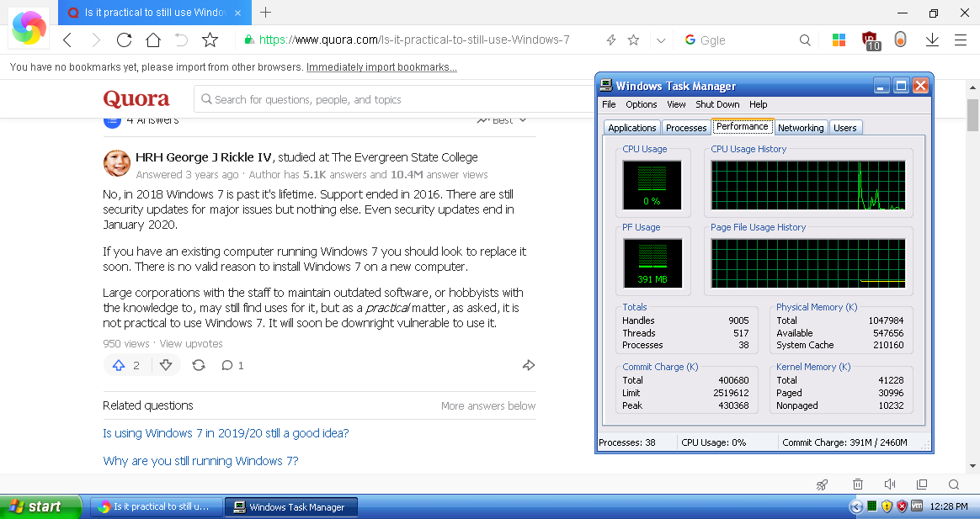This screenshot has height=519, width=980.
Task: Select the Performance tab
Action: point(743,126)
